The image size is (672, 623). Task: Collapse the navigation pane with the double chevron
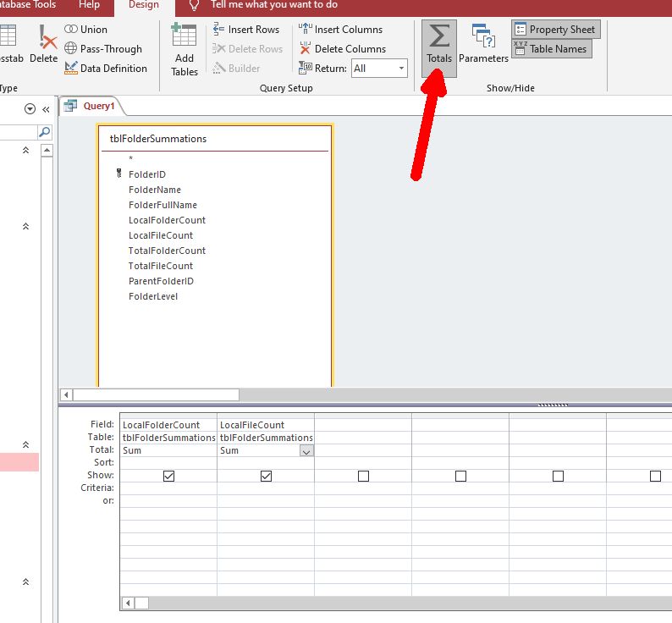tap(46, 109)
